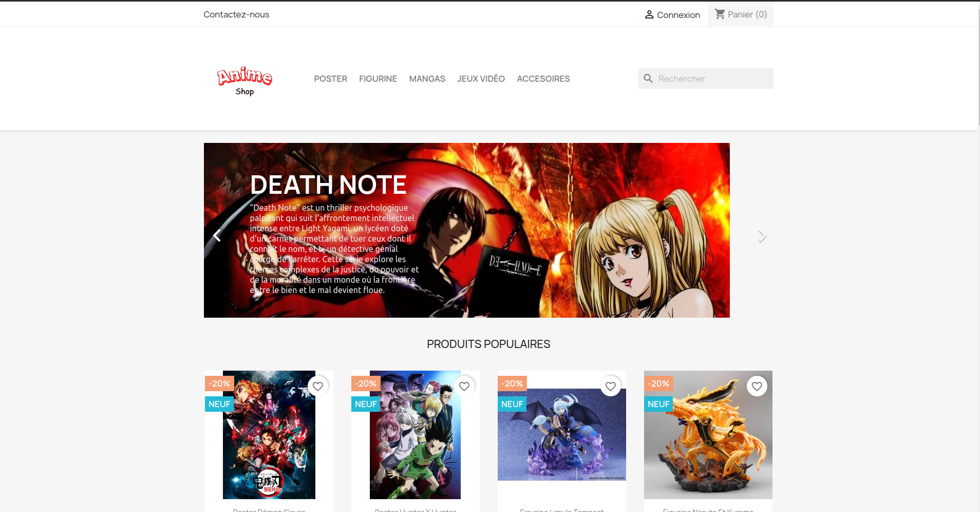Advance to next carousel slide
Viewport: 980px width, 512px height.
tap(762, 236)
